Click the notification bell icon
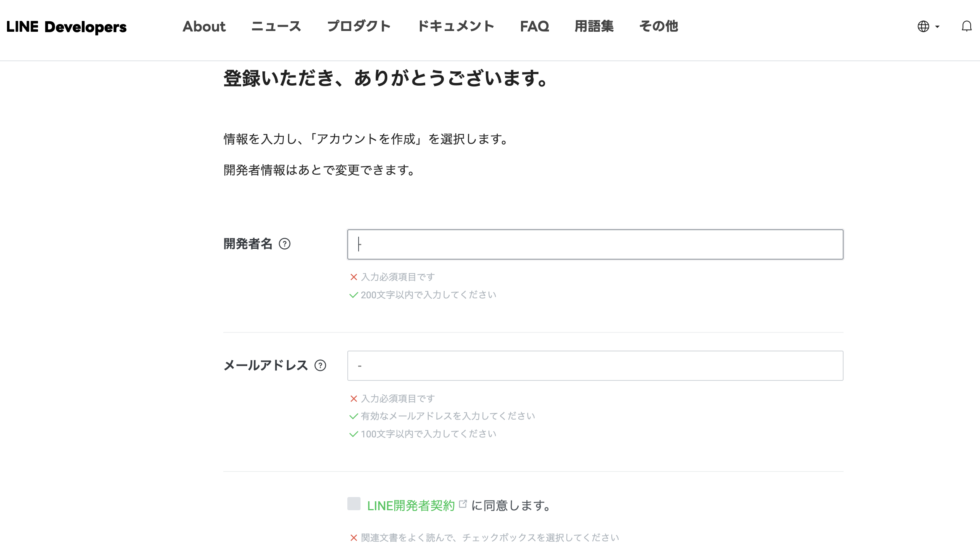Viewport: 980px width, 554px height. (x=966, y=26)
